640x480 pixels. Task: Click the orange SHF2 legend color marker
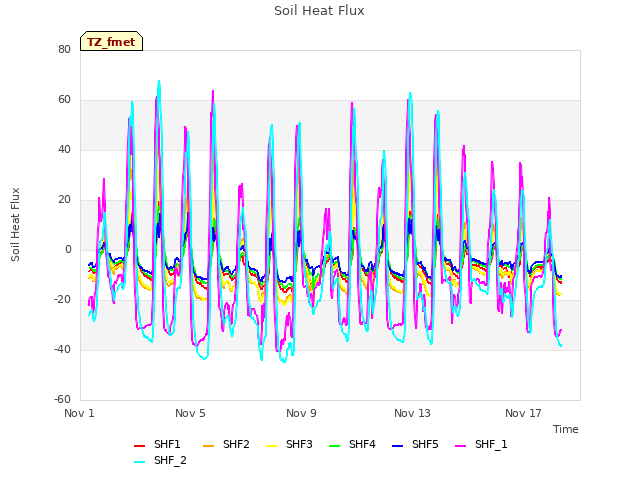(209, 446)
